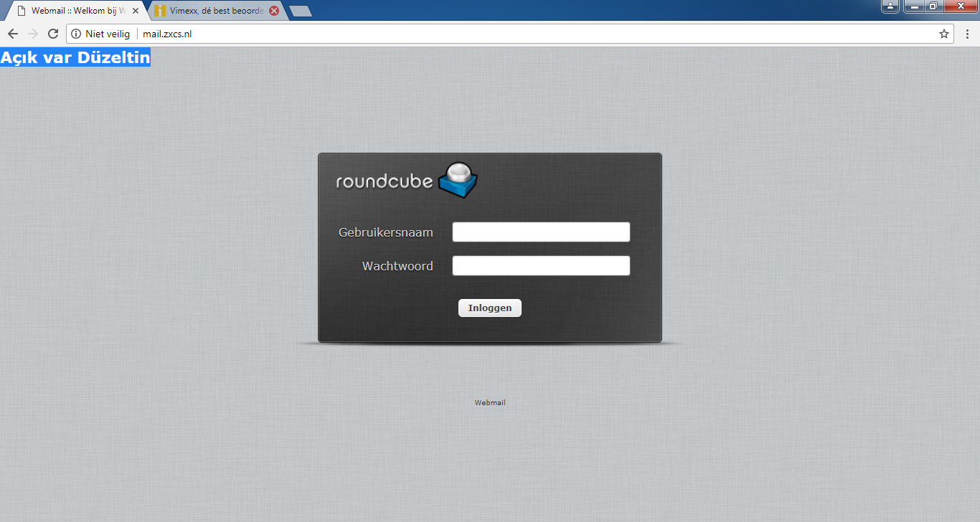Focus the Wachtwoord field
Viewport: 980px width, 522px height.
tap(541, 265)
